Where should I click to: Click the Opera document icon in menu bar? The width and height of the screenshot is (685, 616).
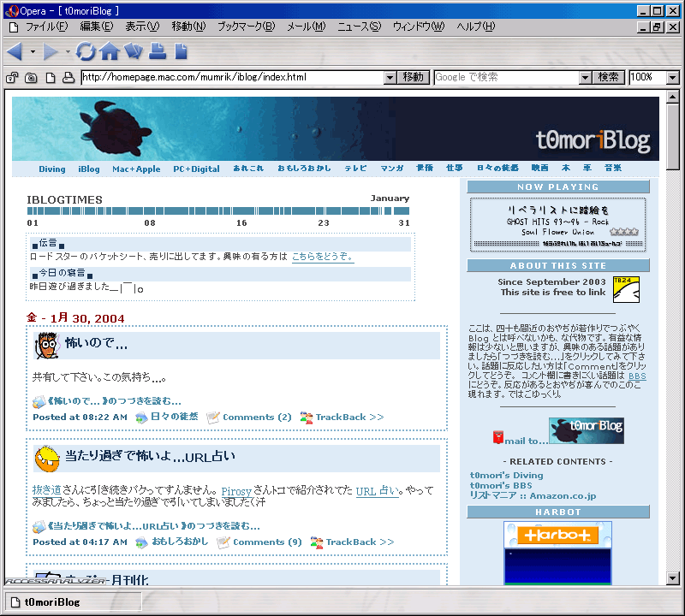14,27
